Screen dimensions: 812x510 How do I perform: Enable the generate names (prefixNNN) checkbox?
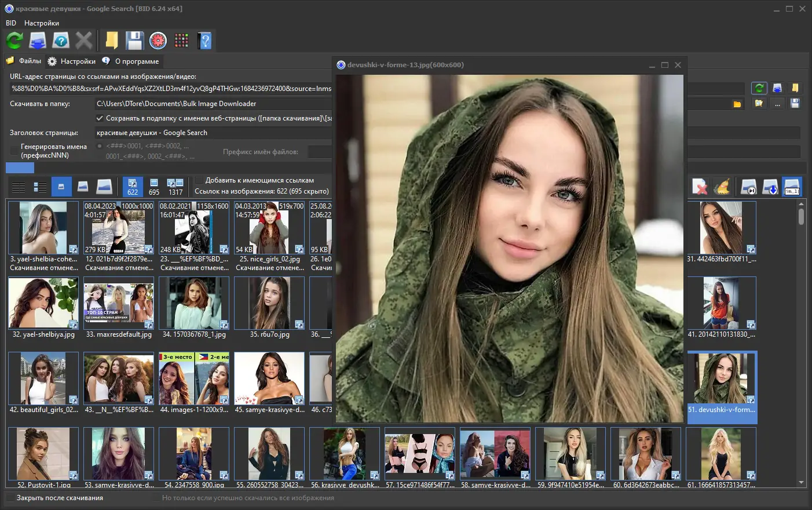14,151
